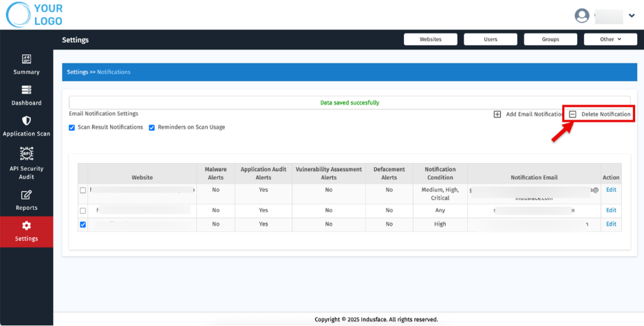Viewport: 644px width, 326px height.
Task: Select the Settings gear icon
Action: (26, 226)
